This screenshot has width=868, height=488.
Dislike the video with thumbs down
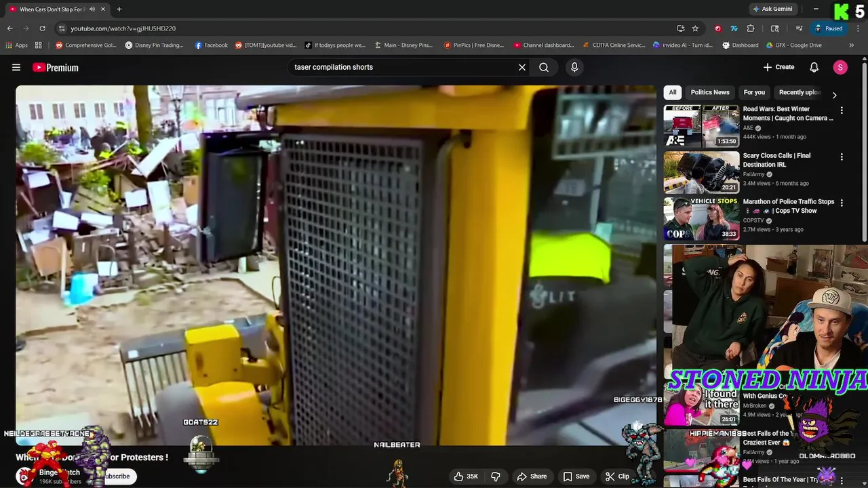496,476
